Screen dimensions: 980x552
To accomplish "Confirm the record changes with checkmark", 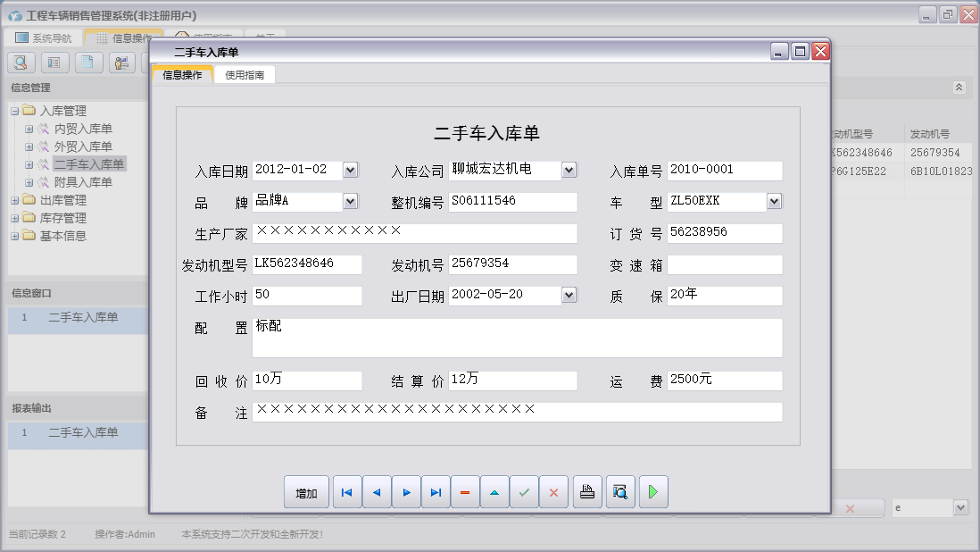I will (x=524, y=492).
